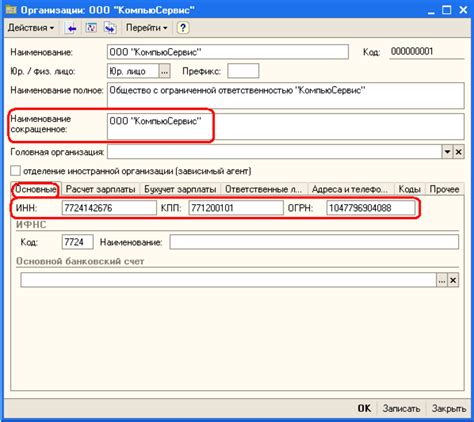This screenshot has height=422, width=474.
Task: Click the Наименование полное text field
Action: (x=286, y=95)
